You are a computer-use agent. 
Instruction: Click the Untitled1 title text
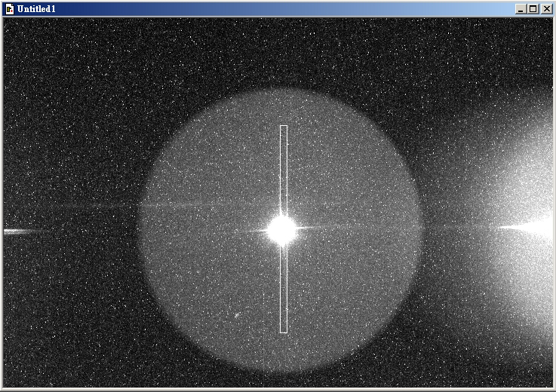pos(36,8)
